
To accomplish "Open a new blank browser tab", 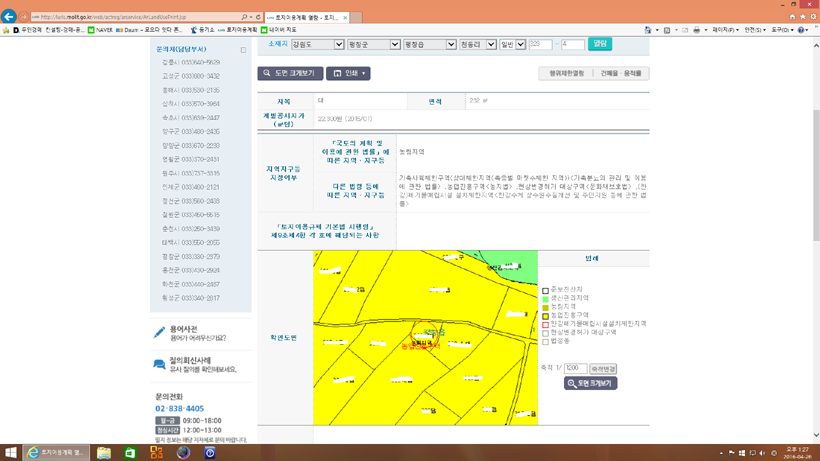I will pyautogui.click(x=356, y=17).
